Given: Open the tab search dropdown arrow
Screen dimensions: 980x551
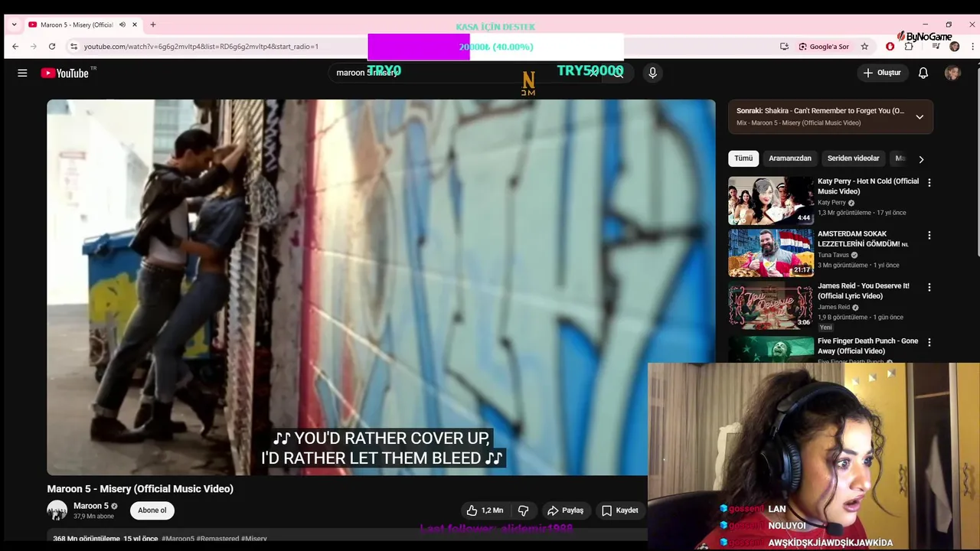Looking at the screenshot, I should 14,24.
